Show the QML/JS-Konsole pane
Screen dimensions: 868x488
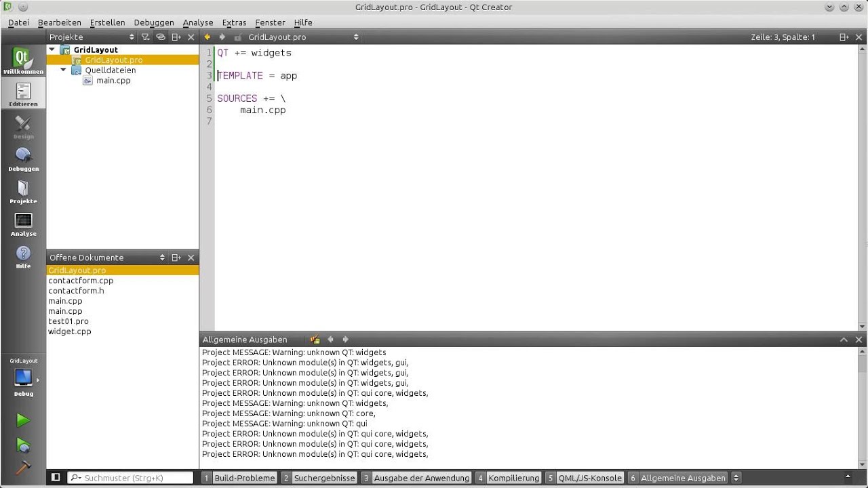[584, 478]
